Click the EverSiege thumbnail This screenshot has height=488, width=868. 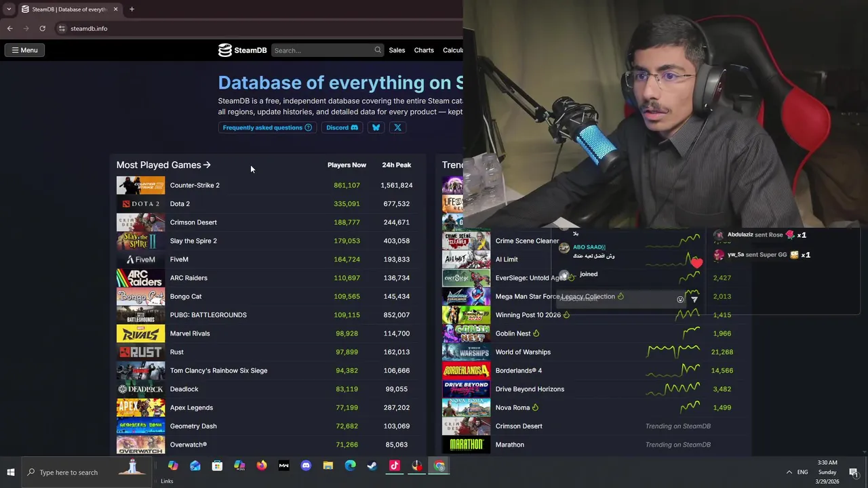click(466, 278)
